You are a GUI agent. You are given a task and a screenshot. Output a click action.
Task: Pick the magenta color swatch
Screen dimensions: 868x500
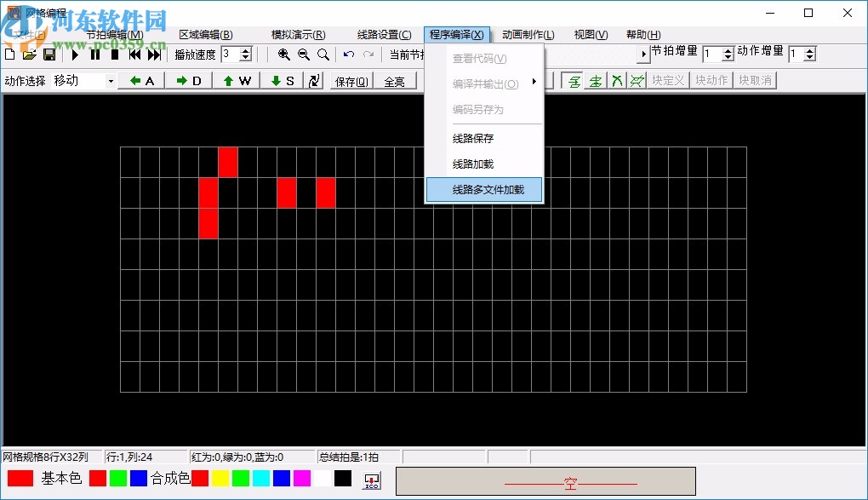pyautogui.click(x=302, y=479)
